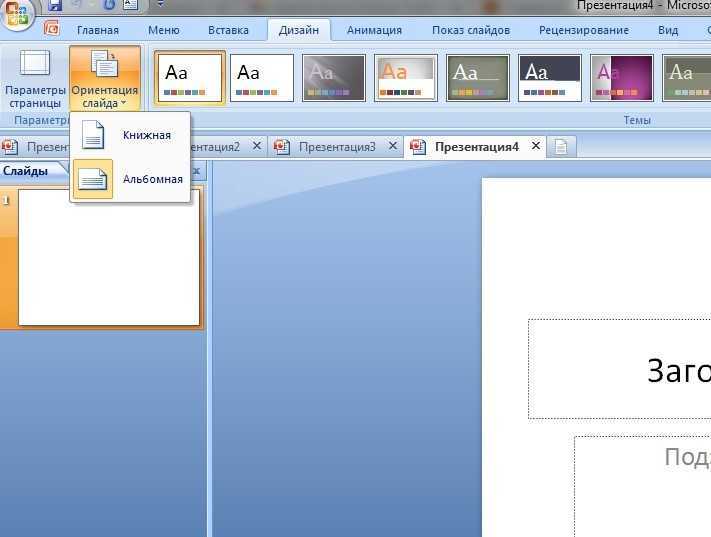
Task: Apply the olive green theme
Action: pyautogui.click(x=478, y=78)
